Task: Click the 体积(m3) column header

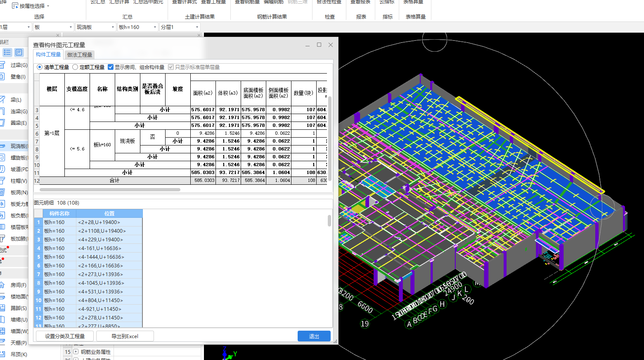Action: point(228,93)
